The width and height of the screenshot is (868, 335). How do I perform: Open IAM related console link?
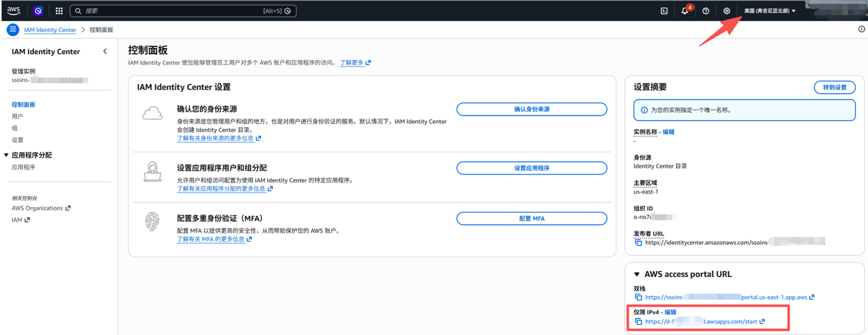(x=21, y=220)
